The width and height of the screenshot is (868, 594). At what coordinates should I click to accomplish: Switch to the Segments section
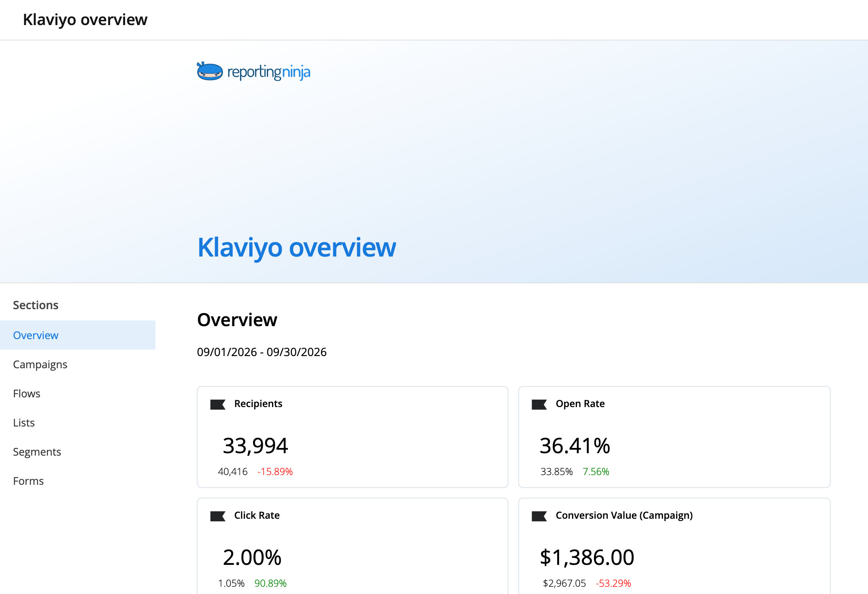click(78, 452)
